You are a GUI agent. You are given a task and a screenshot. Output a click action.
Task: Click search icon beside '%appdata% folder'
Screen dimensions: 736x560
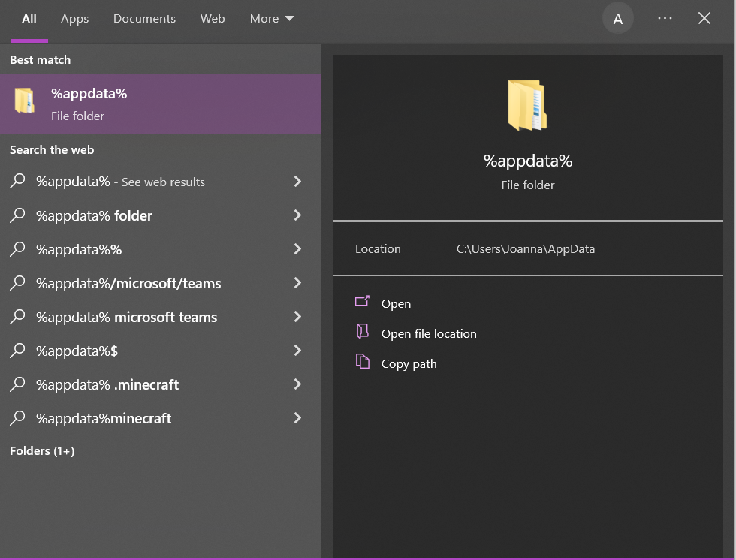tap(17, 215)
